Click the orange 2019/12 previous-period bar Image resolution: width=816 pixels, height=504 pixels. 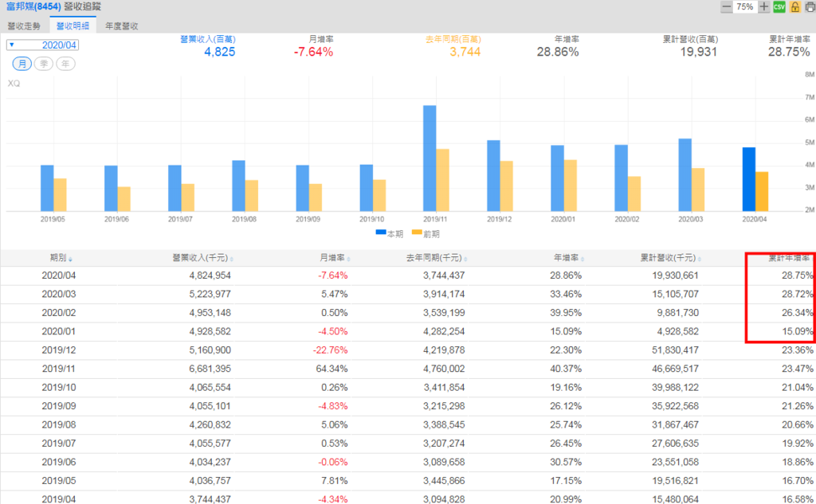[506, 186]
